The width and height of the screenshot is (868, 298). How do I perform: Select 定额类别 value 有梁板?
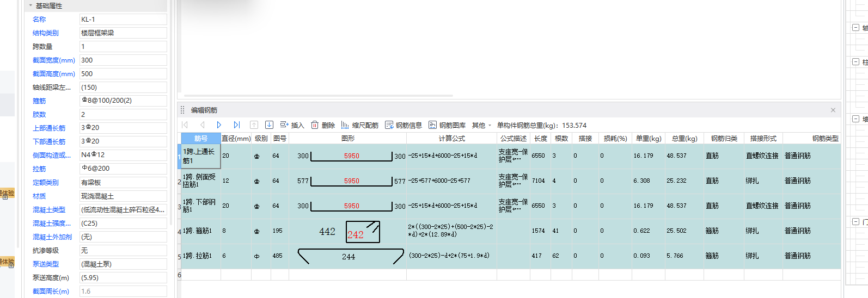pyautogui.click(x=123, y=182)
